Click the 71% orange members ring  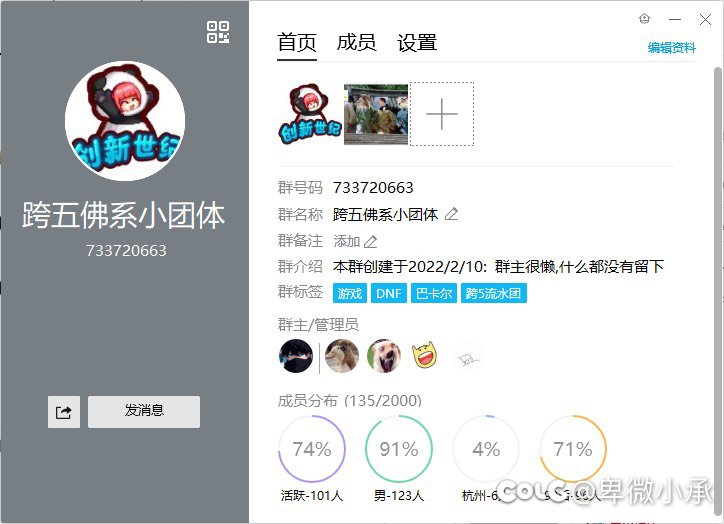click(x=573, y=449)
